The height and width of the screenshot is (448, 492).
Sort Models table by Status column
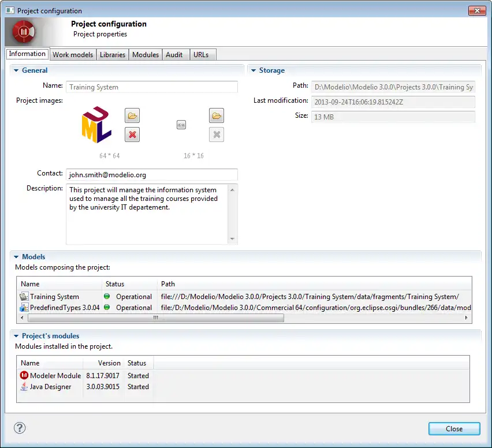click(x=129, y=284)
